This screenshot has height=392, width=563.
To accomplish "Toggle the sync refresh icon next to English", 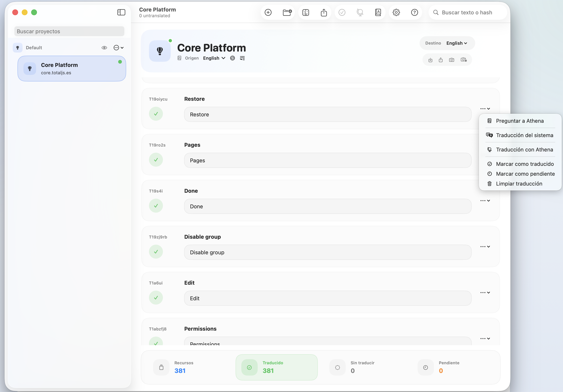I will [x=232, y=58].
